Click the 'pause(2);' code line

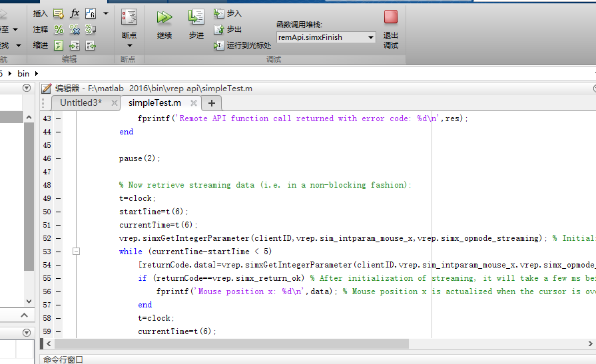pyautogui.click(x=139, y=158)
